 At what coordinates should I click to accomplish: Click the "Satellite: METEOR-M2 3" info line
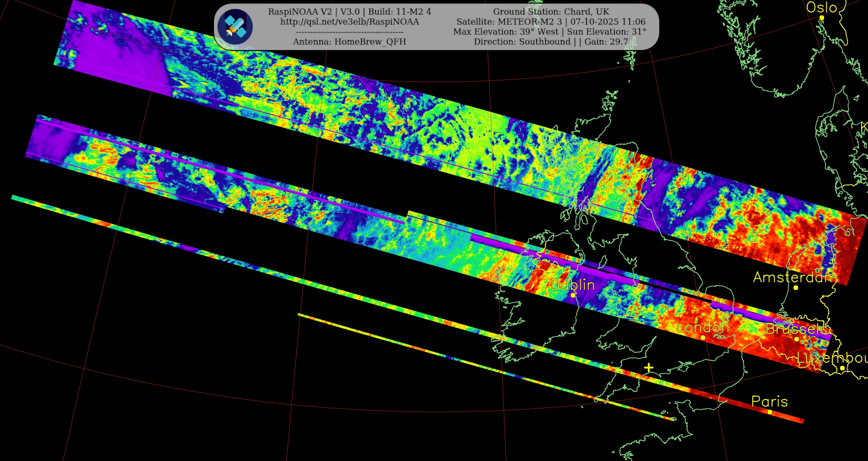[x=551, y=22]
